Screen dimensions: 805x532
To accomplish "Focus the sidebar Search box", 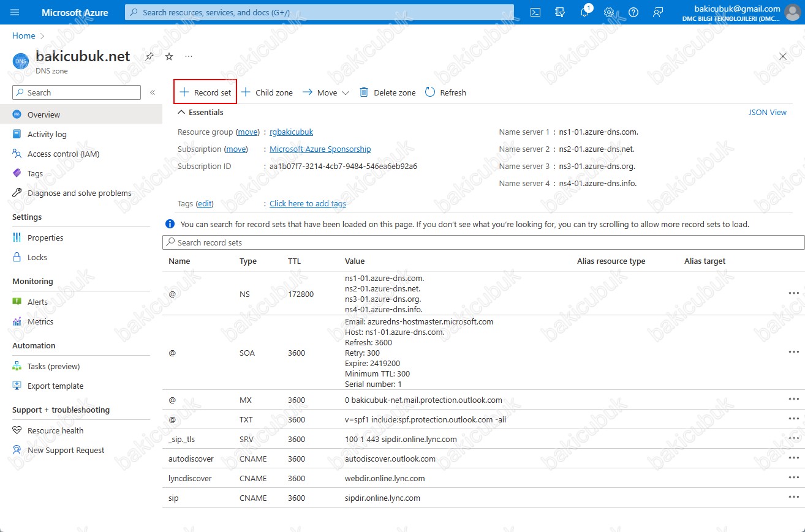I will point(77,92).
